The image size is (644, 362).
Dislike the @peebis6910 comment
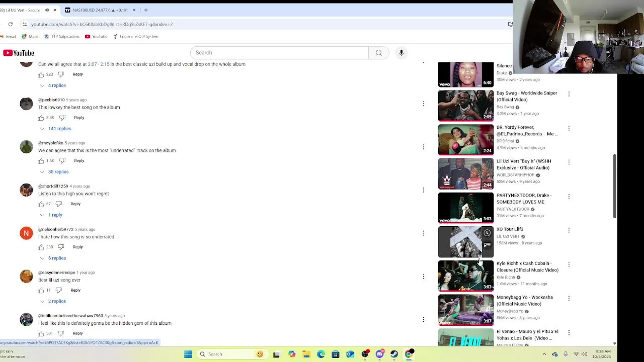62,118
